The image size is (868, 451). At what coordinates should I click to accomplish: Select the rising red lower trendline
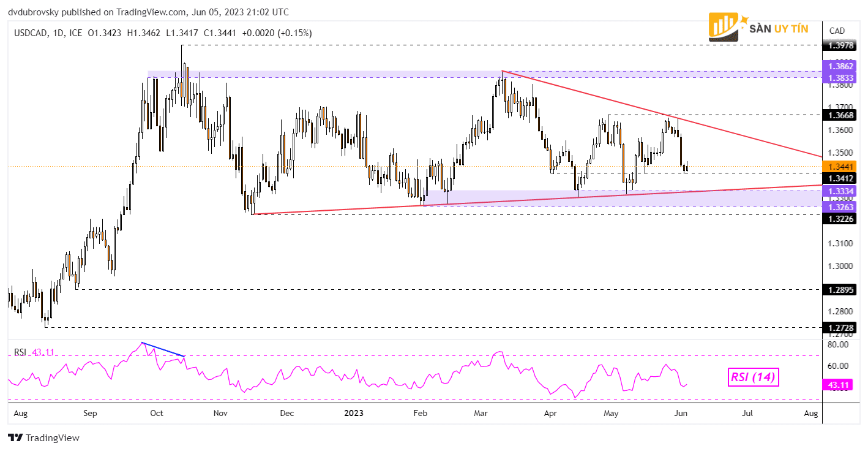(537, 199)
